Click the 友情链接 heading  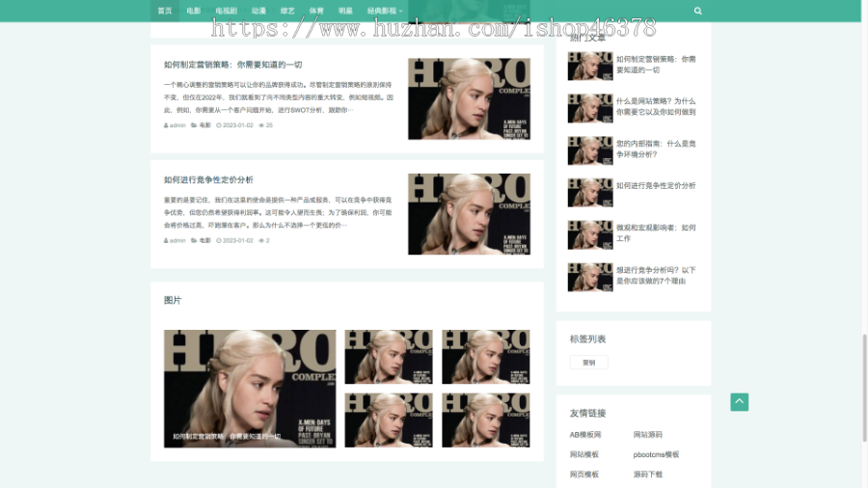[588, 414]
